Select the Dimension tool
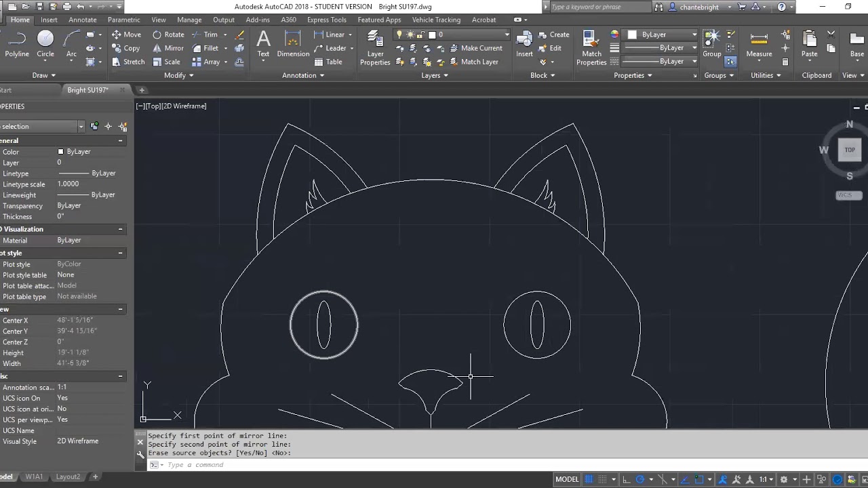 [293, 44]
